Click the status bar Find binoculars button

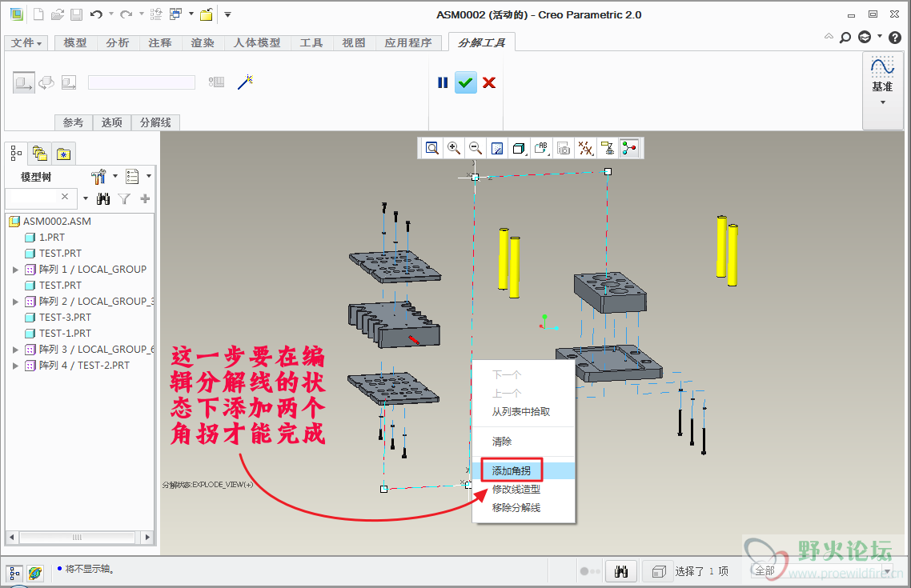click(621, 572)
